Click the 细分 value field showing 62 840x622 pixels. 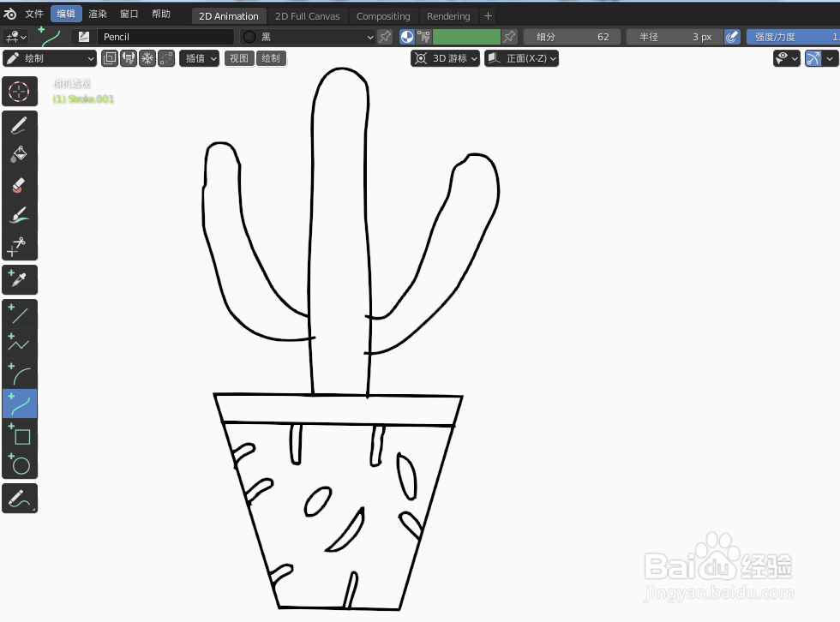(573, 37)
